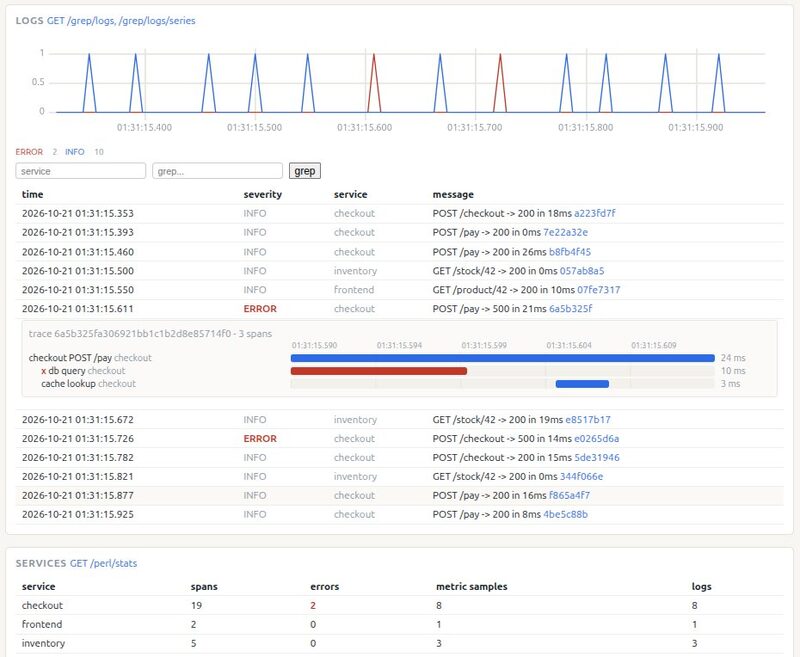Click inventory row in Services table
Screen dimensions: 800x657
tap(399, 643)
